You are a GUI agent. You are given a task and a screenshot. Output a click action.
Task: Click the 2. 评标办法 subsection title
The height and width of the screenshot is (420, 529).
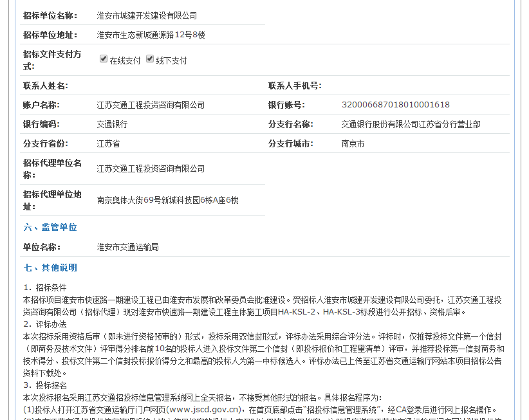coord(45,324)
